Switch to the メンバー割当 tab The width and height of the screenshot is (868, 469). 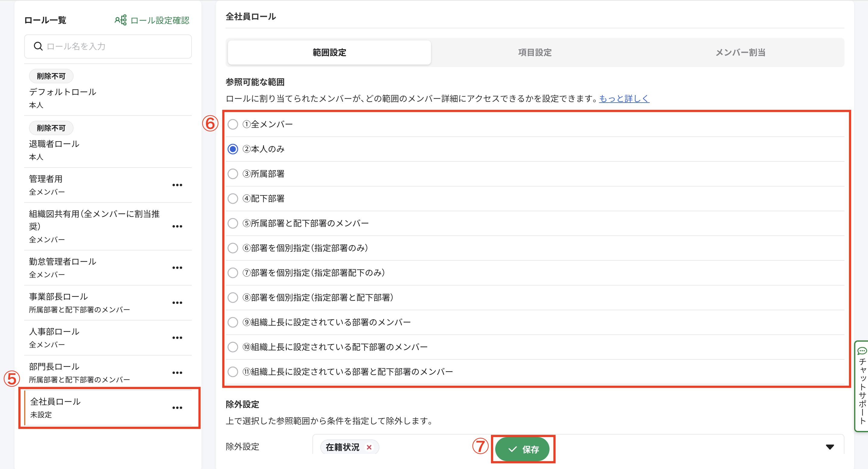740,53
